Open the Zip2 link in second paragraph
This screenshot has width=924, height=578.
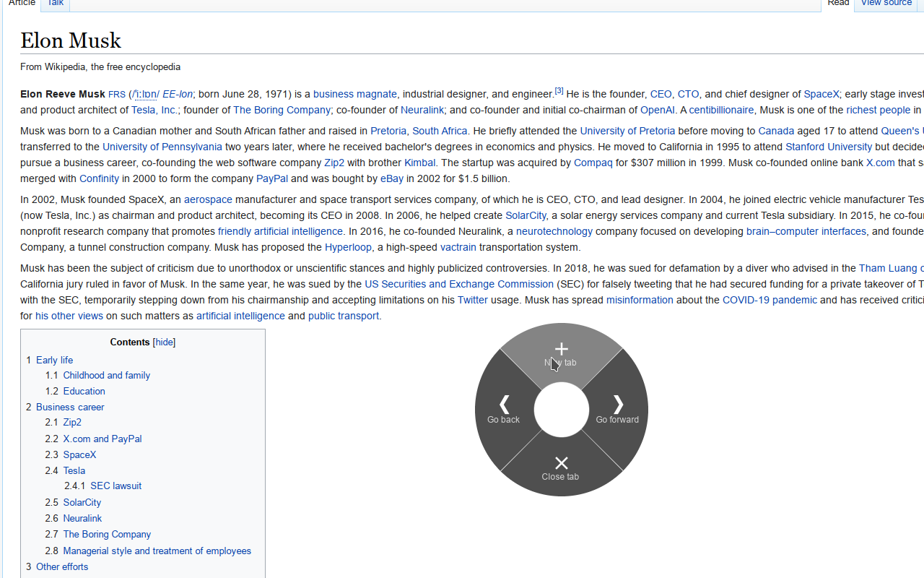334,163
